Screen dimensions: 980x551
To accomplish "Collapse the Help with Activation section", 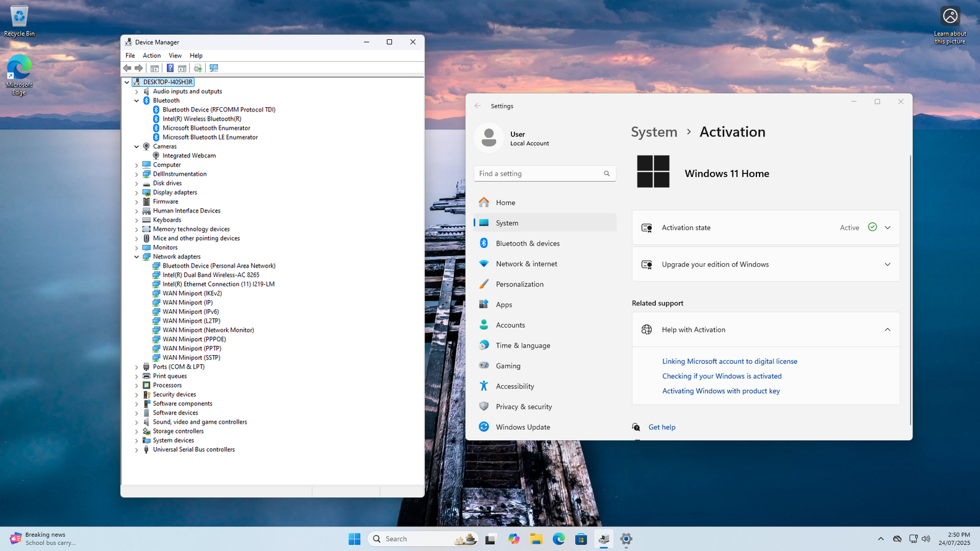I will 888,330.
